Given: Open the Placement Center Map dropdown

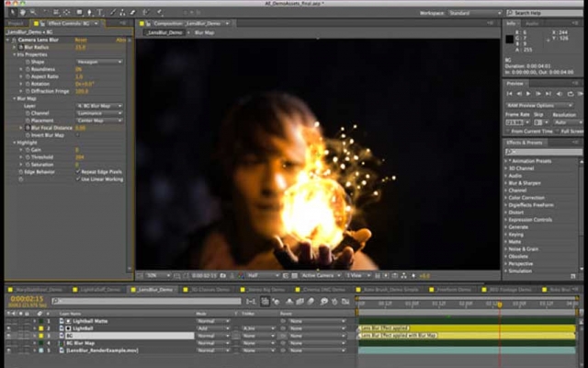Looking at the screenshot, I should click(x=99, y=121).
